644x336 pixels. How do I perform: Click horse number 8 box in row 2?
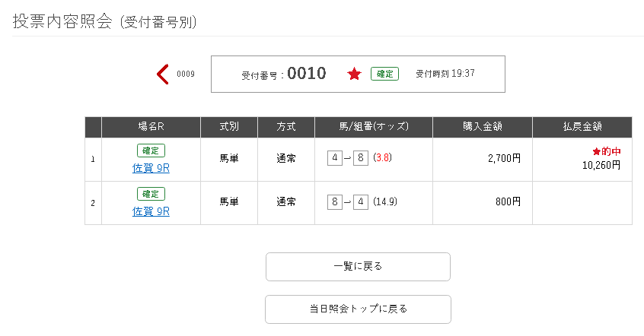pyautogui.click(x=335, y=202)
